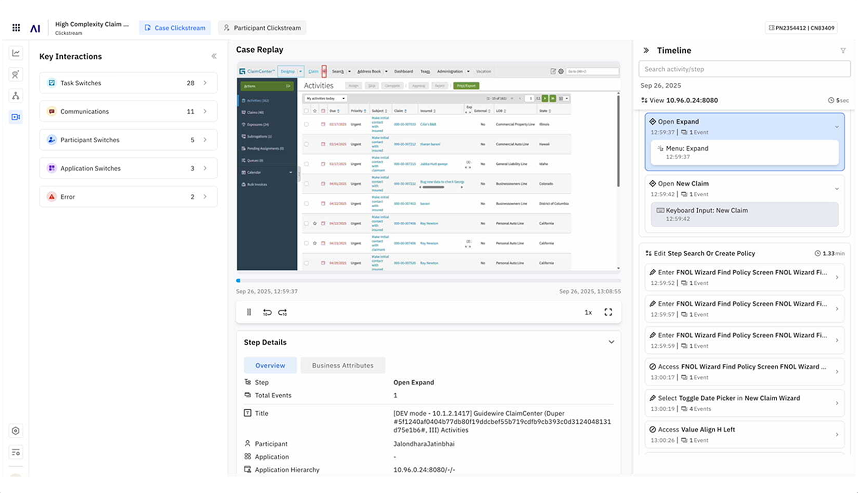Select the Overview tab in Step Details
This screenshot has height=493, width=858.
click(270, 365)
